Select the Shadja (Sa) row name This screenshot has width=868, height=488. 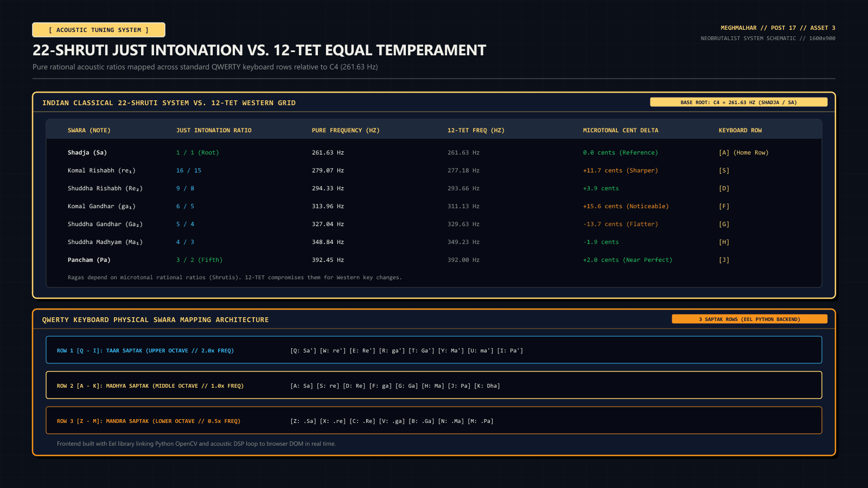(x=87, y=152)
